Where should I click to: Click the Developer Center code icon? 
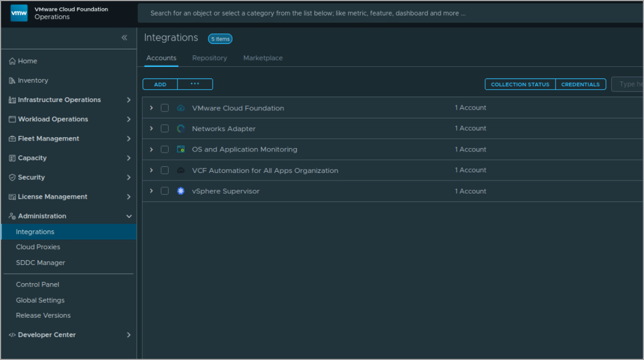[12, 335]
